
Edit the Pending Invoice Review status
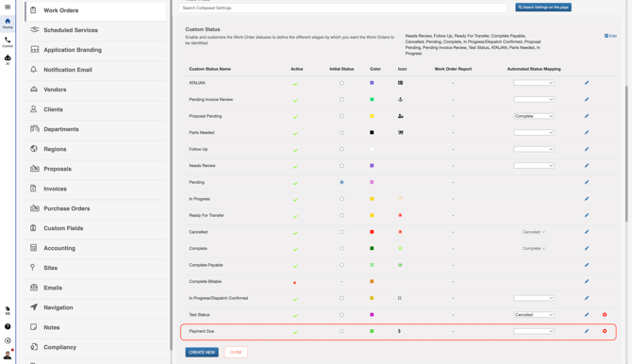tap(587, 99)
